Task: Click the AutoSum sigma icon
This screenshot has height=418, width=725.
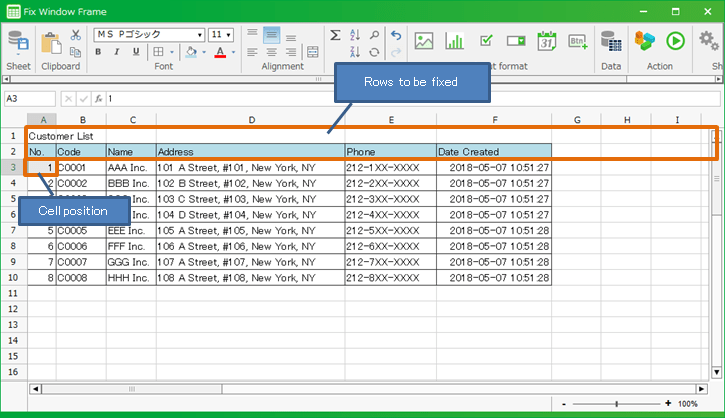Action: pyautogui.click(x=335, y=34)
